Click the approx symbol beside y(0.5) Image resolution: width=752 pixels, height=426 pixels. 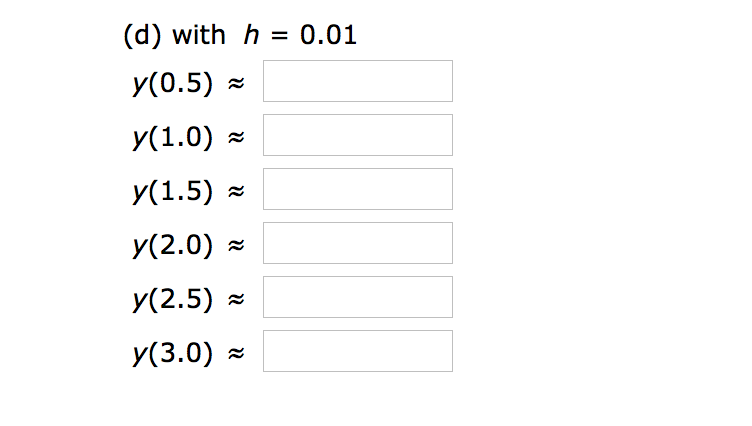point(236,83)
